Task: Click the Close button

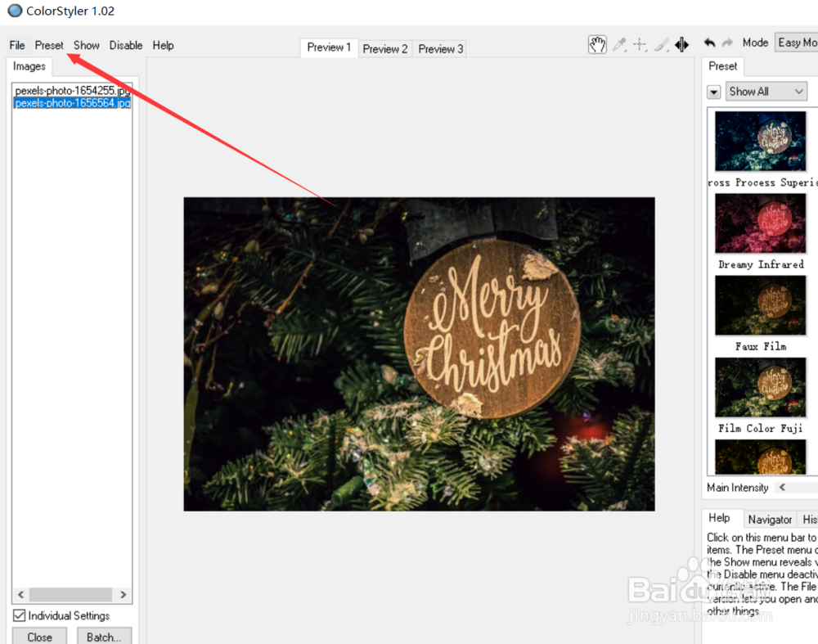Action: pos(39,637)
